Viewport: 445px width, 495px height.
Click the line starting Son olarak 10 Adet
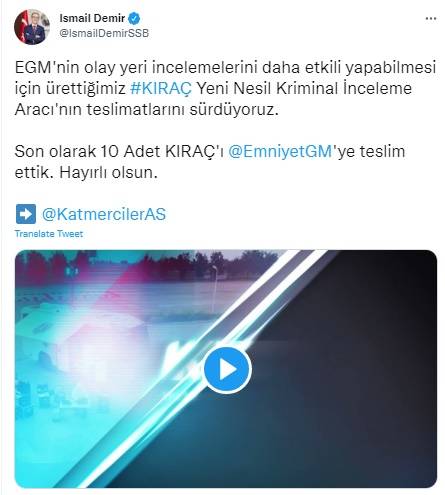tap(210, 151)
